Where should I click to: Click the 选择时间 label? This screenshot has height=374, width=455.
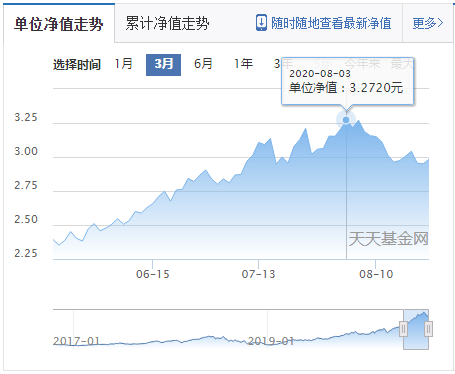(77, 64)
